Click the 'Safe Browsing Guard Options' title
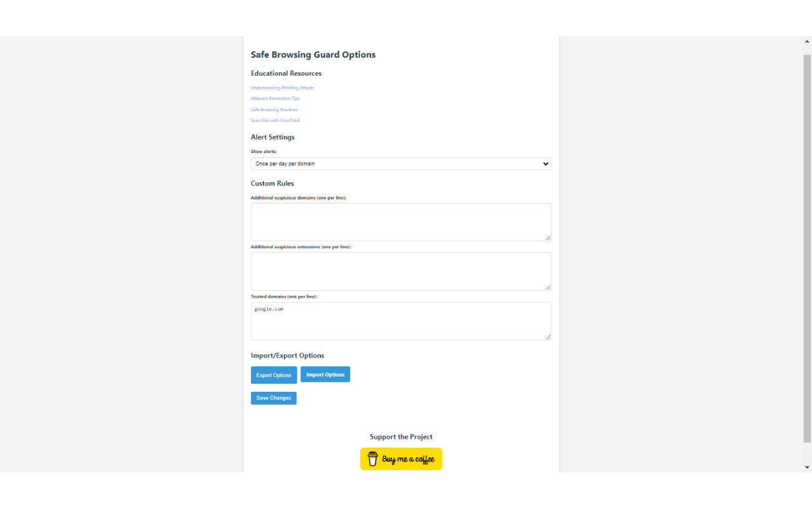812x508 pixels. click(313, 55)
